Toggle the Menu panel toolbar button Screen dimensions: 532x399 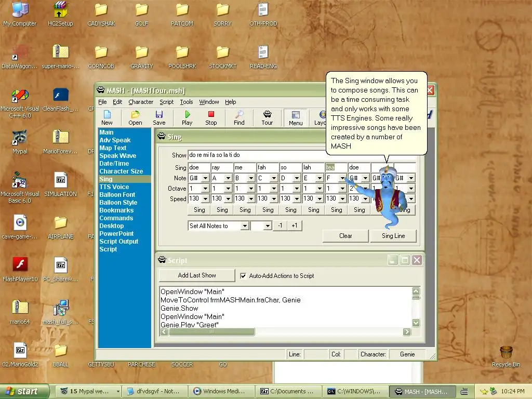point(296,118)
